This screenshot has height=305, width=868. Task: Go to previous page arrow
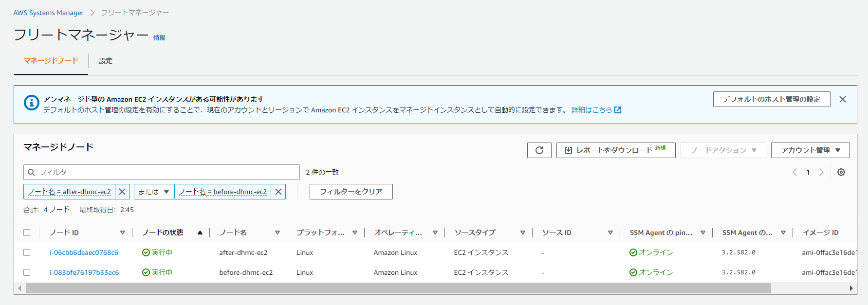point(794,172)
